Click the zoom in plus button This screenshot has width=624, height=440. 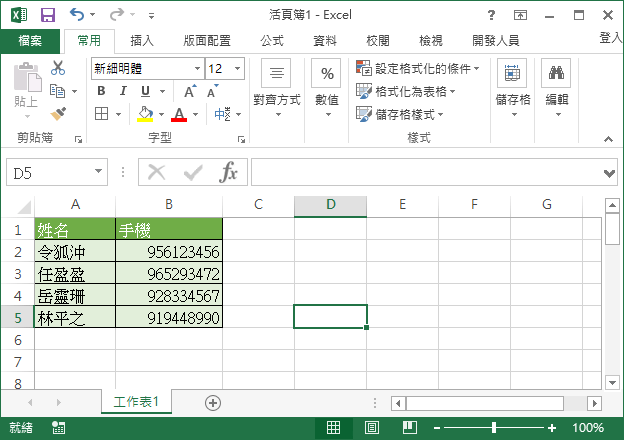552,428
